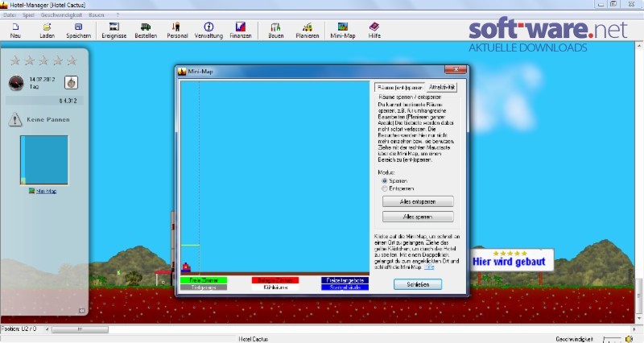Click the mini map thumbnail in side panel

[44, 160]
